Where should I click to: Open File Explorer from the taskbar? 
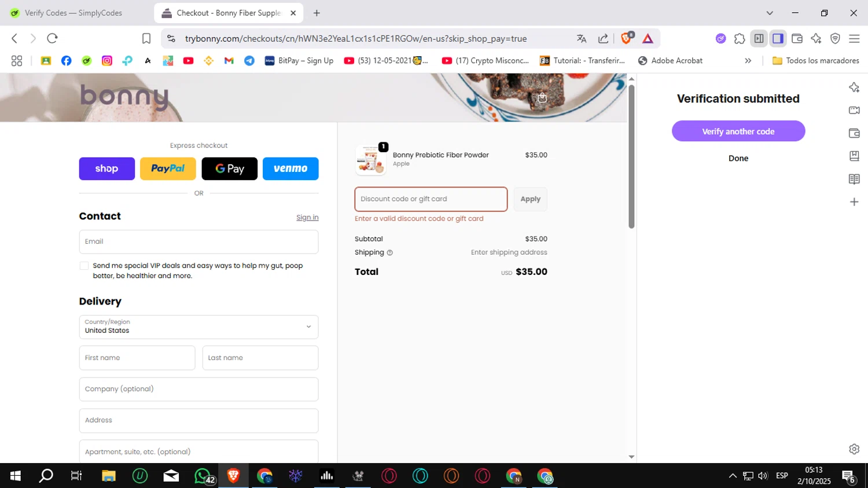pyautogui.click(x=109, y=476)
